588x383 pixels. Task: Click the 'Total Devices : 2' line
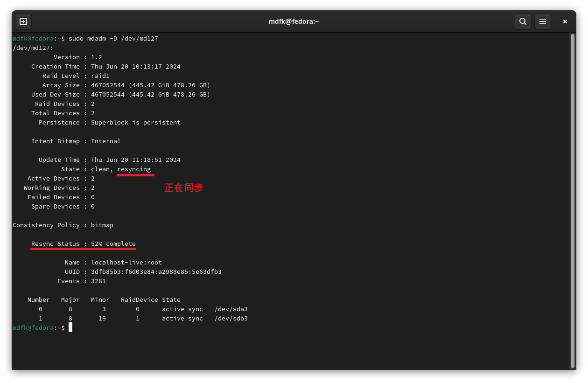click(x=63, y=113)
